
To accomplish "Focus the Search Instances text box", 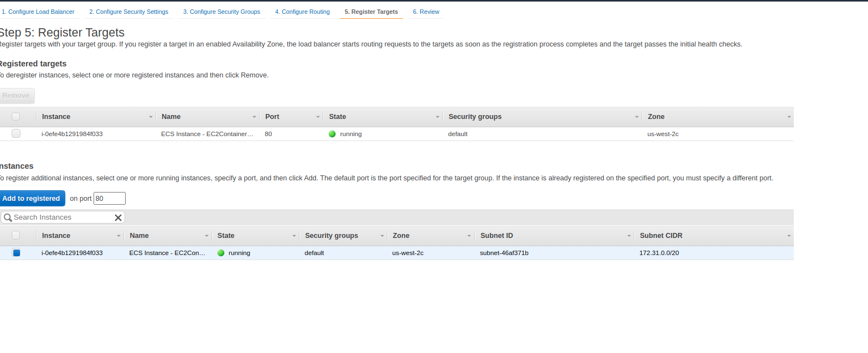I will coord(62,217).
